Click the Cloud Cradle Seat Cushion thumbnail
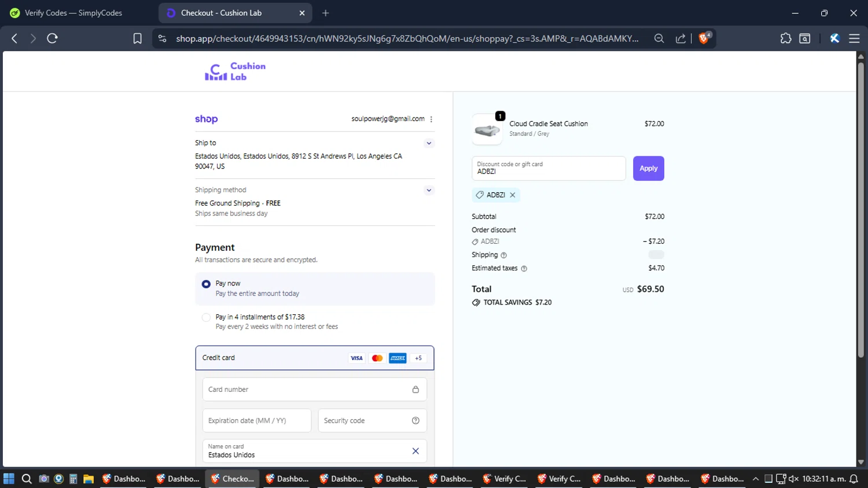Image resolution: width=868 pixels, height=488 pixels. point(487,129)
